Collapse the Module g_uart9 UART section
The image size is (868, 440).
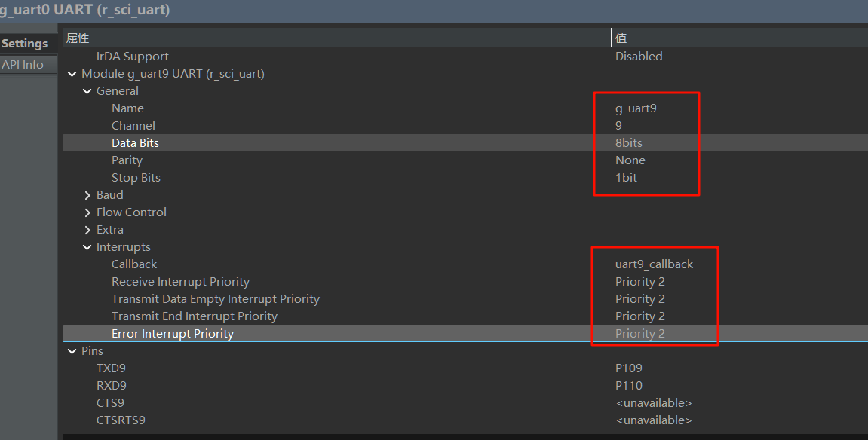coord(72,74)
